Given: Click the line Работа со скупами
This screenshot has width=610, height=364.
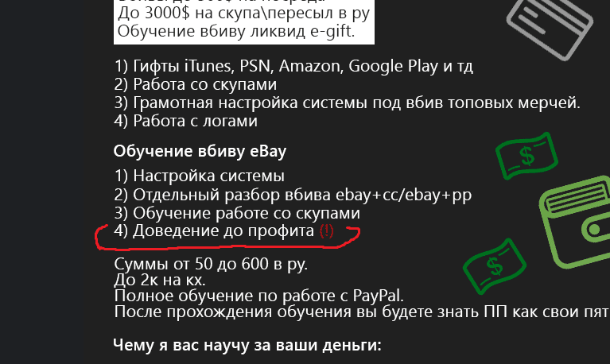Looking at the screenshot, I should [196, 84].
